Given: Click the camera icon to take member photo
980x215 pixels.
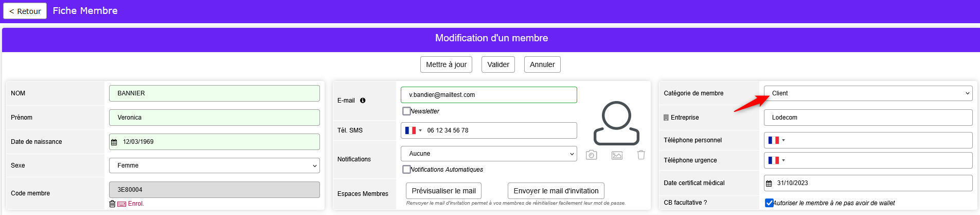Looking at the screenshot, I should coord(592,155).
